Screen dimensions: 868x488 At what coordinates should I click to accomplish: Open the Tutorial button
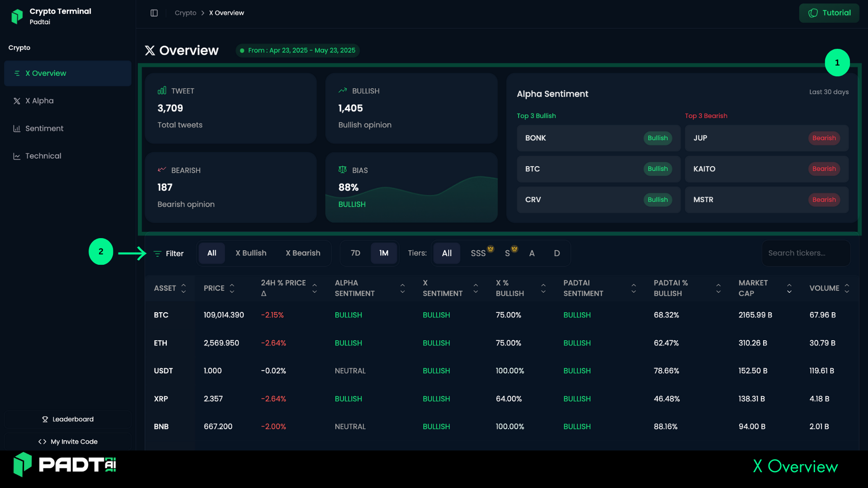pyautogui.click(x=829, y=13)
